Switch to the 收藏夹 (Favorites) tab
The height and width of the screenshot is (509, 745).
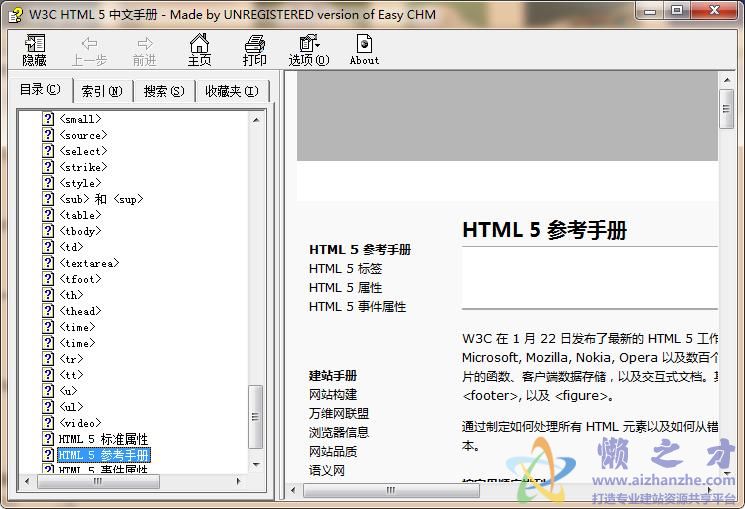[232, 91]
